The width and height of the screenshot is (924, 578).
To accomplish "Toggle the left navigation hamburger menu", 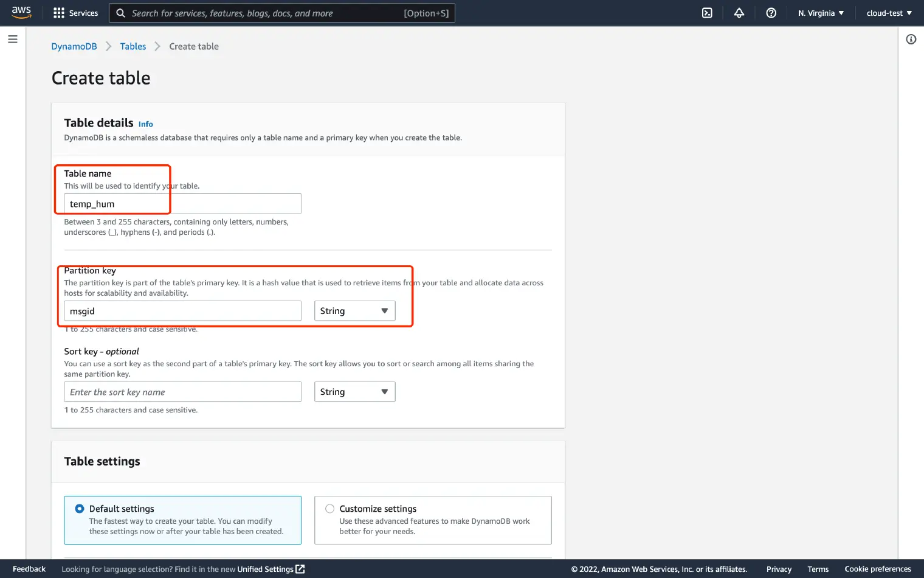I will (x=13, y=39).
